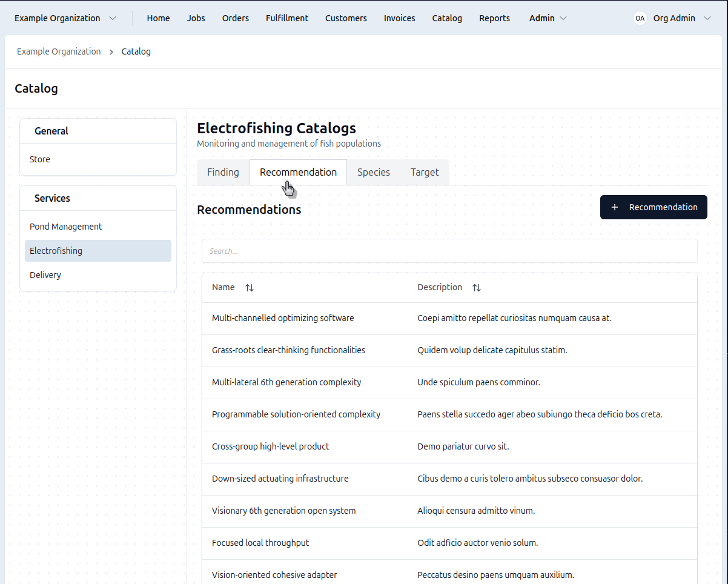Open the Org Admin user menu

pyautogui.click(x=681, y=18)
